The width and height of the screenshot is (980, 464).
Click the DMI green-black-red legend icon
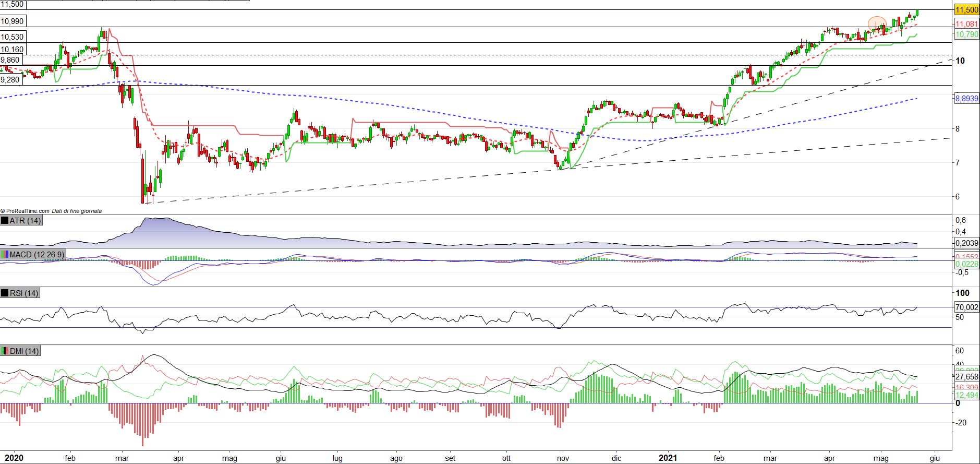5,351
